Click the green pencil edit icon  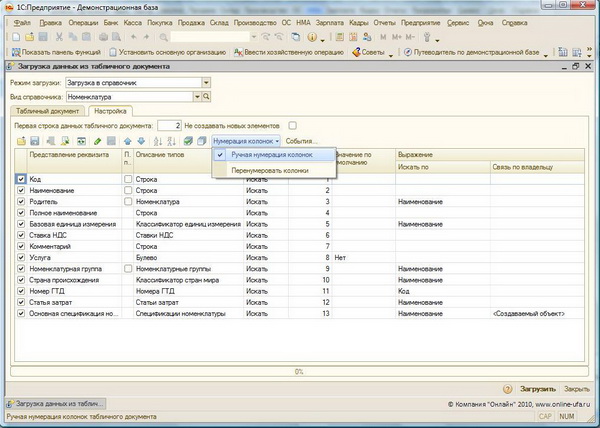click(x=97, y=141)
